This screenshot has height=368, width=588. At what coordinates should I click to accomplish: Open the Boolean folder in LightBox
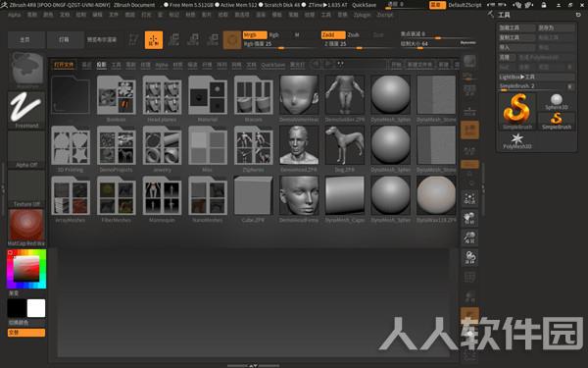(116, 98)
